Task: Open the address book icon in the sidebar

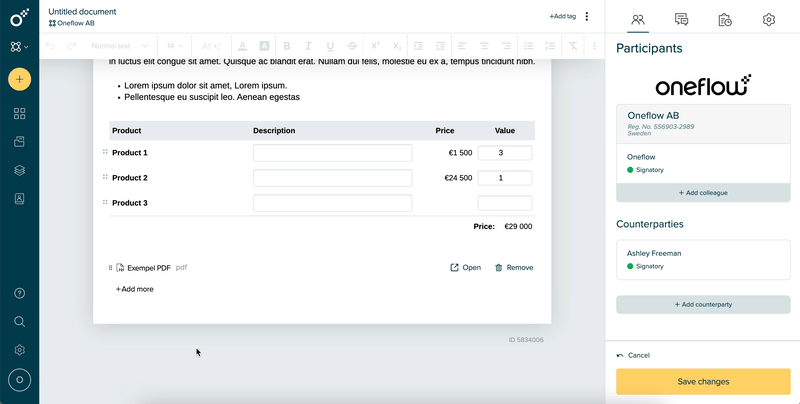Action: tap(19, 198)
